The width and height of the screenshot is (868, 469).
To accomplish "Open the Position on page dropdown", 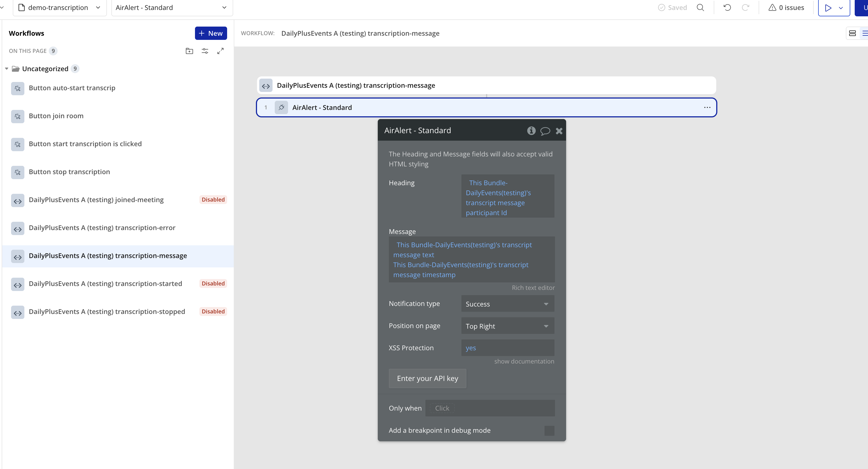I will [507, 326].
